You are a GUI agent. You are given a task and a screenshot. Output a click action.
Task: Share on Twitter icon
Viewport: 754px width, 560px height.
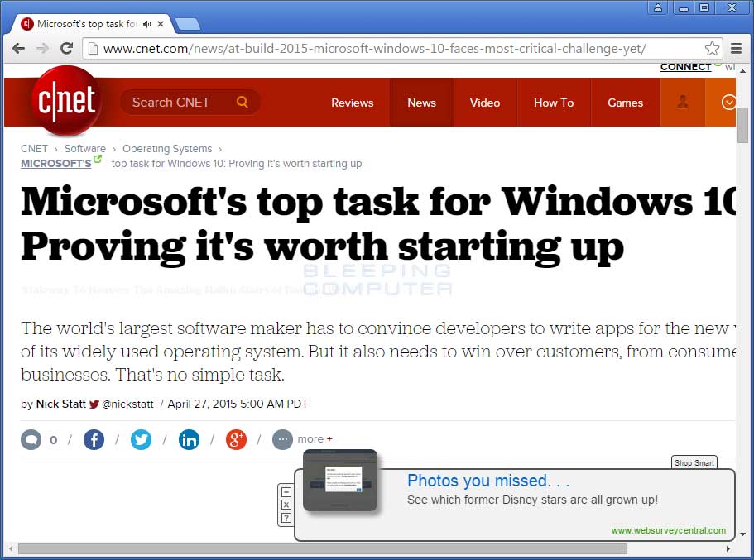point(141,439)
